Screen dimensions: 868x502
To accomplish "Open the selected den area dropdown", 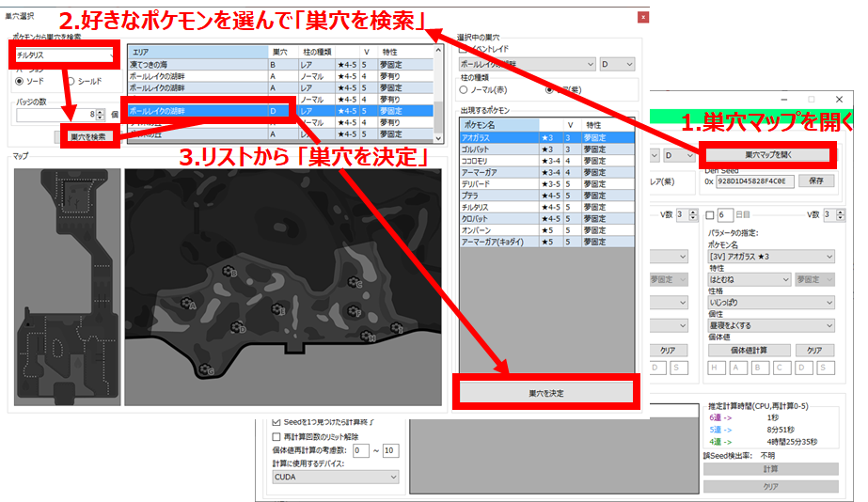I will click(x=527, y=64).
